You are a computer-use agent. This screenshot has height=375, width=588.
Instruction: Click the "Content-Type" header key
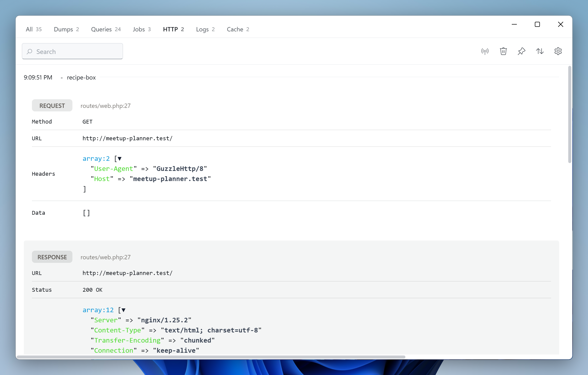click(117, 330)
